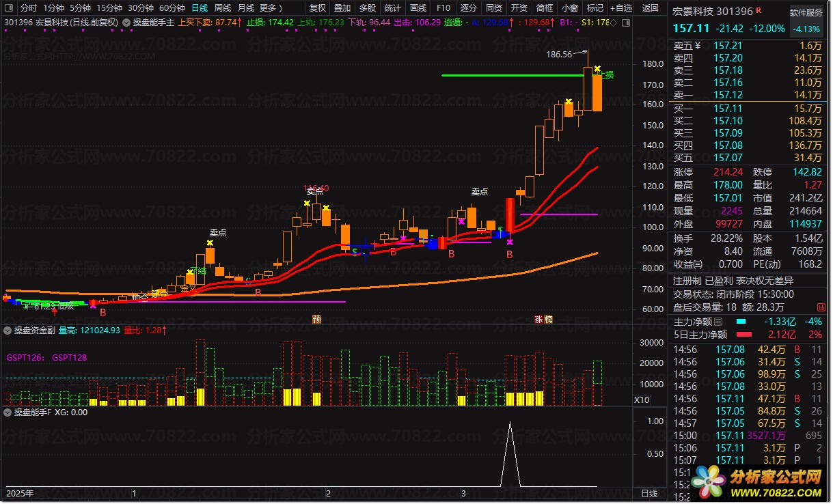Collapse the 操盘能手主 main indicator dropdown
This screenshot has height=504, width=833.
point(127,23)
